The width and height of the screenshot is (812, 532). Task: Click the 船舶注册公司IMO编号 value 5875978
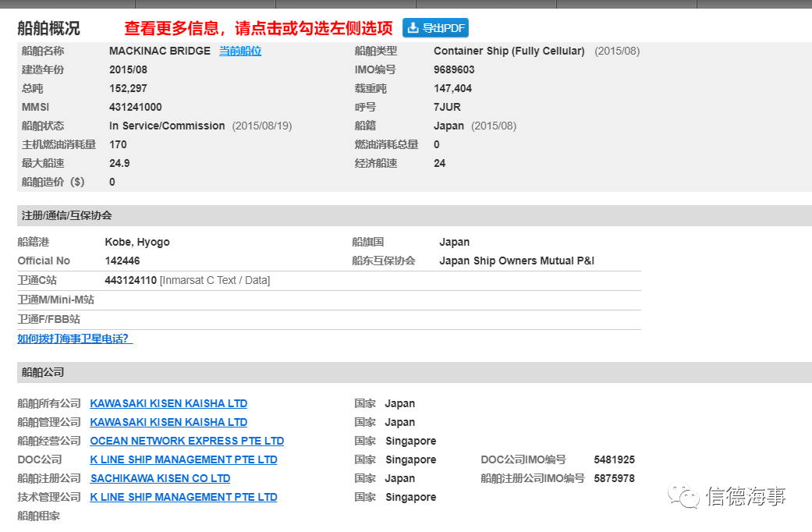(x=614, y=478)
